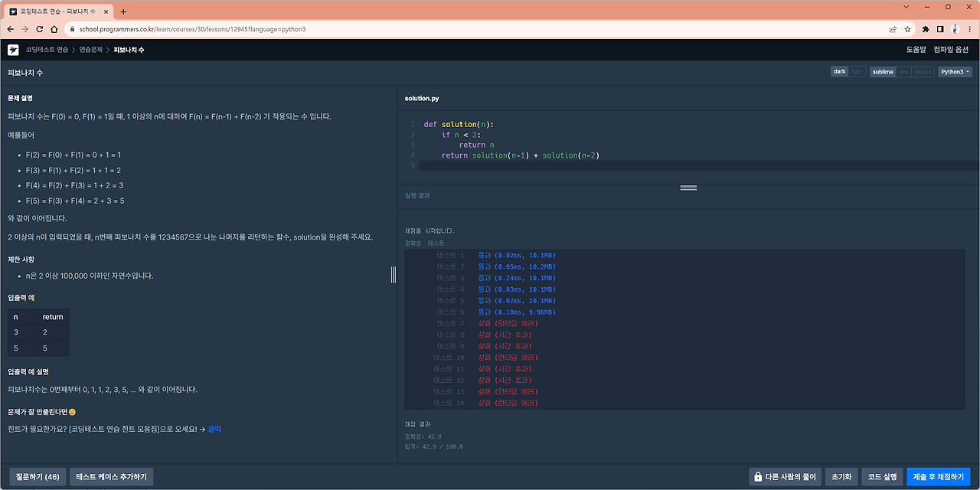Select the solution.py file tab
Screen dimensions: 980x490
(422, 99)
